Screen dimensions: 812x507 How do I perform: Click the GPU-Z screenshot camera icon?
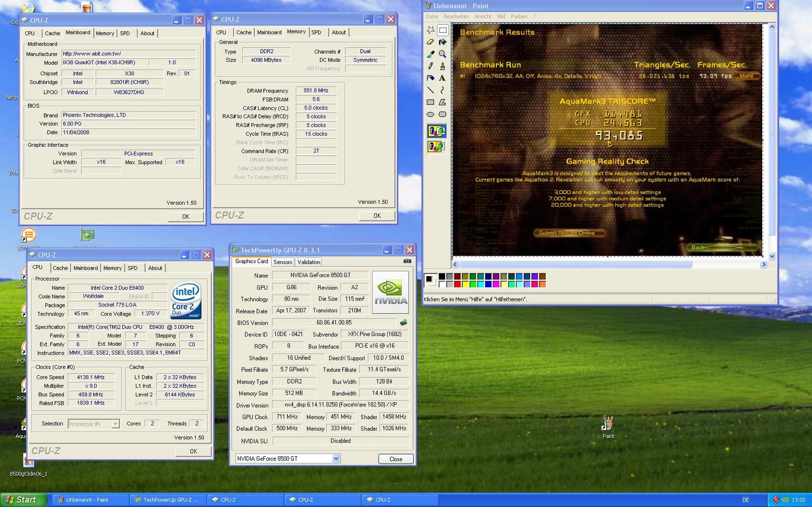[x=407, y=261]
